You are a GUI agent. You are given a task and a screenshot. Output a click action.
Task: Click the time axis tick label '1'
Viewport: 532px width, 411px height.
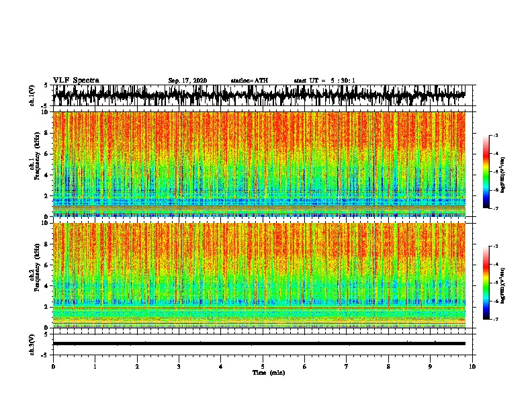95,367
